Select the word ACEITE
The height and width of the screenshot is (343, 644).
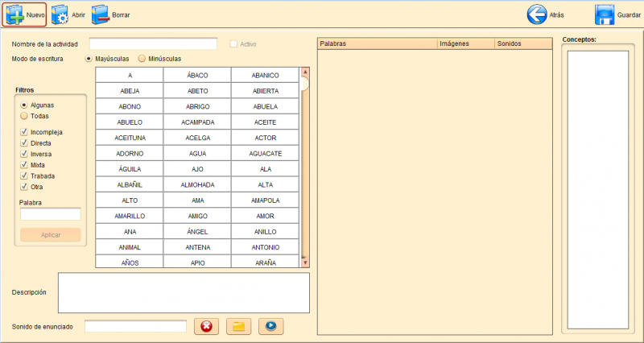[266, 122]
